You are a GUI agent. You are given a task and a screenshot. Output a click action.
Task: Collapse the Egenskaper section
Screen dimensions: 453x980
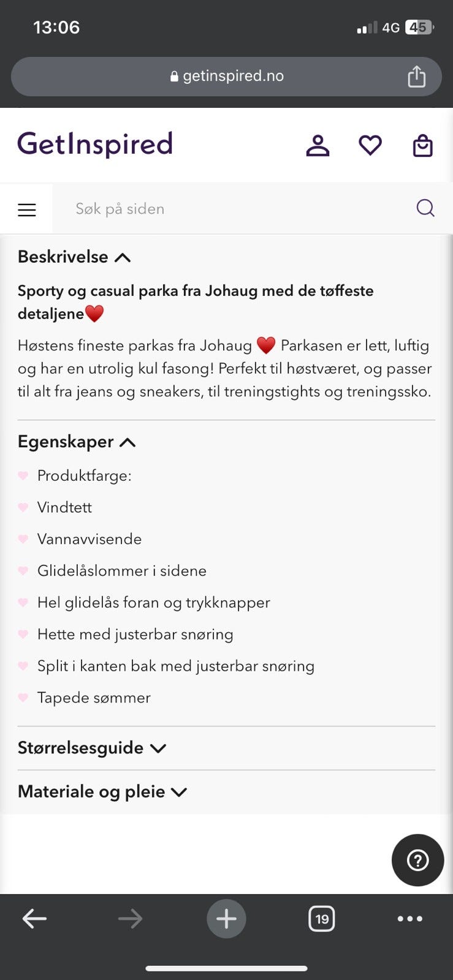tap(77, 442)
